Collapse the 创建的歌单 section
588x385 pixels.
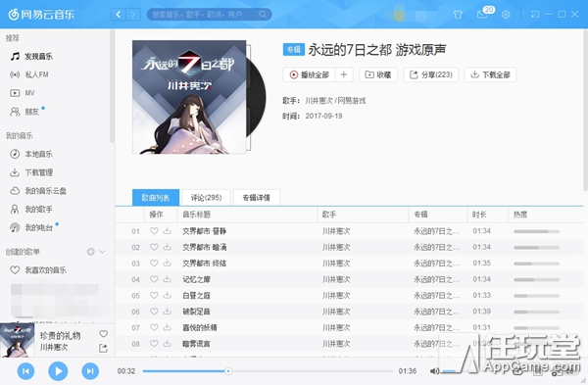[x=102, y=252]
